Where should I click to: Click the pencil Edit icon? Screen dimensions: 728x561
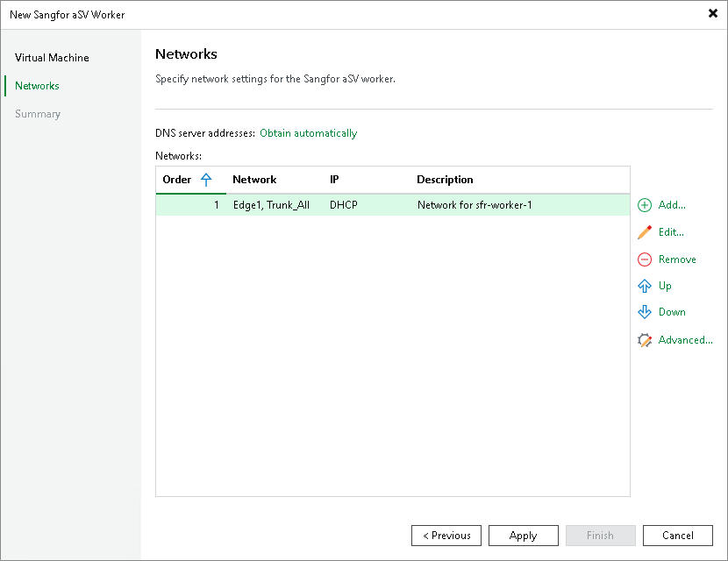645,232
